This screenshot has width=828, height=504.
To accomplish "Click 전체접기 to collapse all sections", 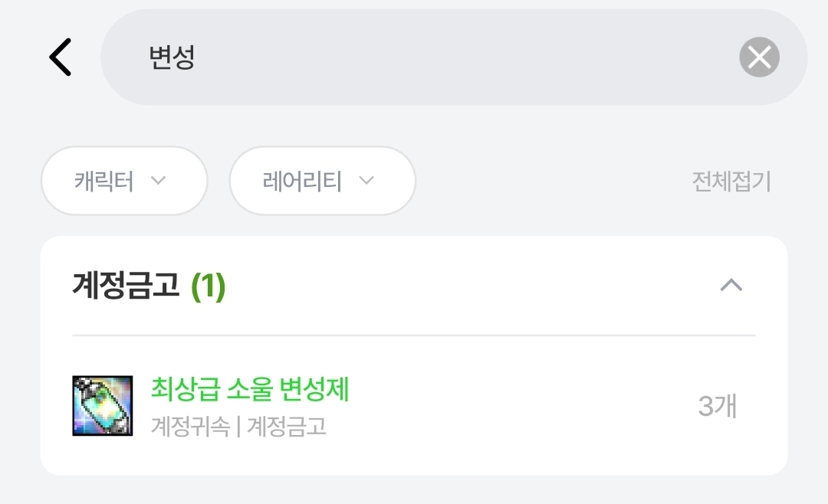I will pyautogui.click(x=731, y=182).
